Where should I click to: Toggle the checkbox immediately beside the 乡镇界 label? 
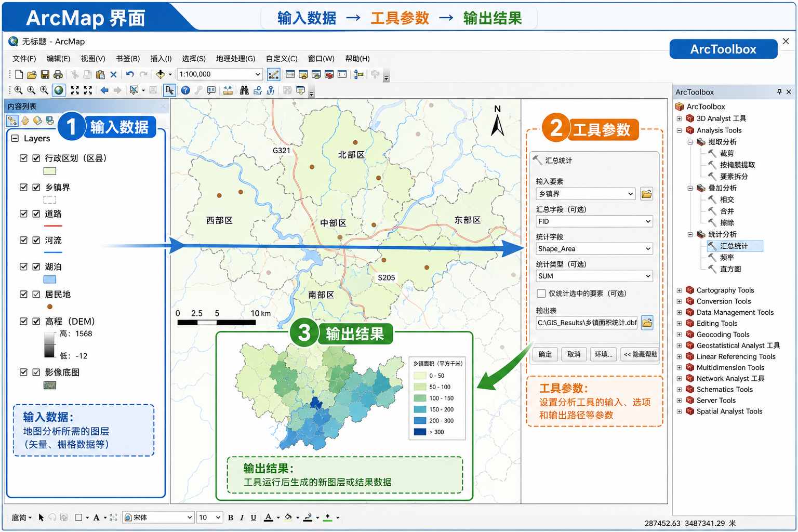click(x=36, y=187)
